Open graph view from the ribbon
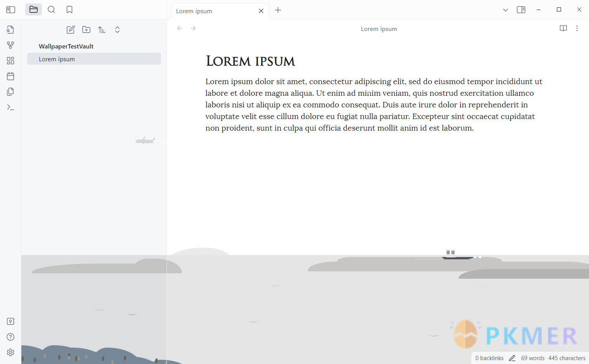The height and width of the screenshot is (364, 589). (x=10, y=45)
